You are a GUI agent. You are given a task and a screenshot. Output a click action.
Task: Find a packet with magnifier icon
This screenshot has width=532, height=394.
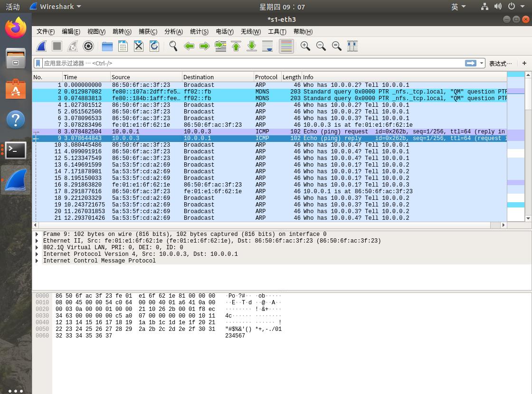pyautogui.click(x=173, y=46)
